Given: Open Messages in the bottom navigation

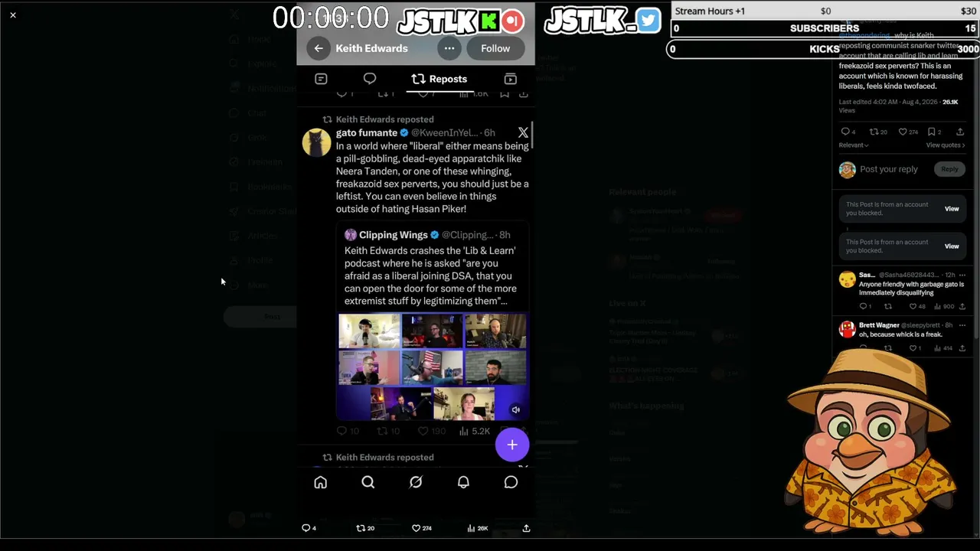Looking at the screenshot, I should (511, 482).
